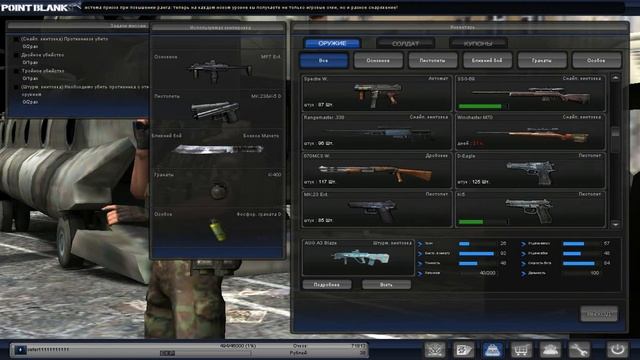Click the assault rifle mission task text

click(x=84, y=90)
